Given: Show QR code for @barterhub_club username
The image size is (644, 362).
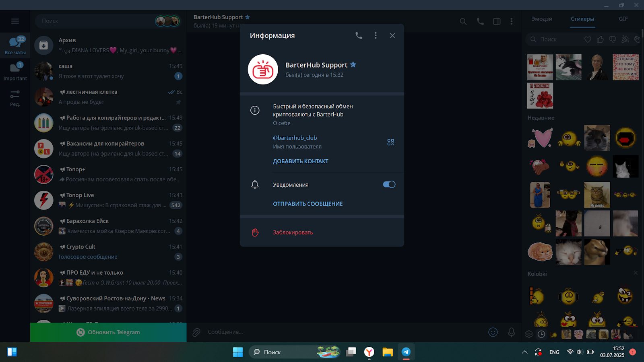Looking at the screenshot, I should click(391, 142).
